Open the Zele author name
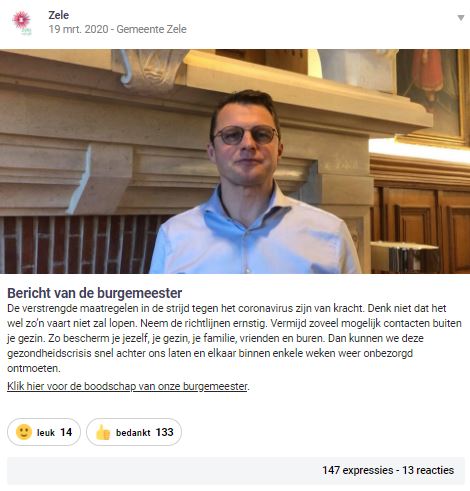The width and height of the screenshot is (470, 491). click(59, 15)
